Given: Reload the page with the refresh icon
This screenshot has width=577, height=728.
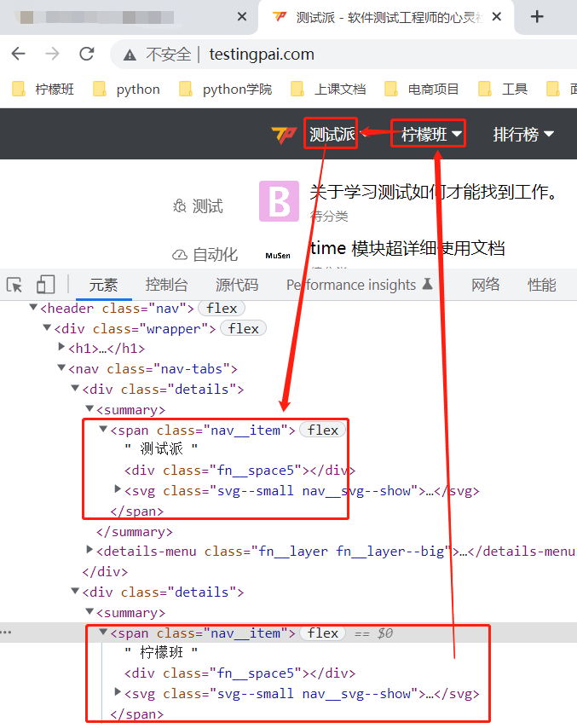Looking at the screenshot, I should click(x=86, y=55).
